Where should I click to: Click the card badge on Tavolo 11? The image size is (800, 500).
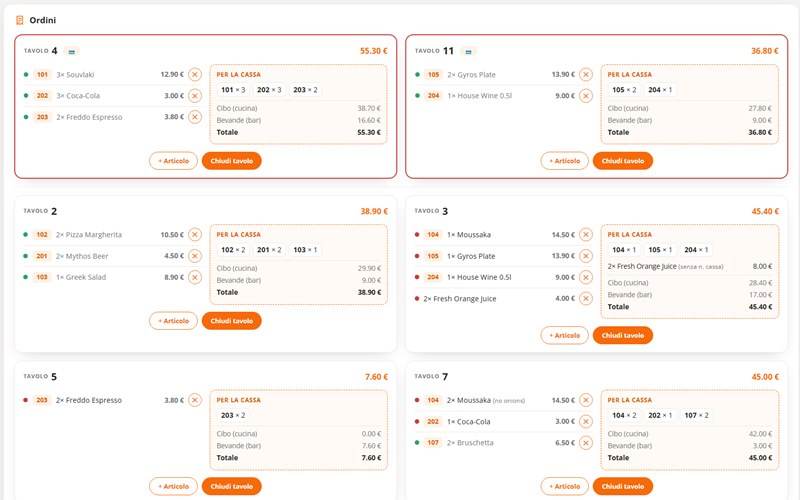coord(468,51)
